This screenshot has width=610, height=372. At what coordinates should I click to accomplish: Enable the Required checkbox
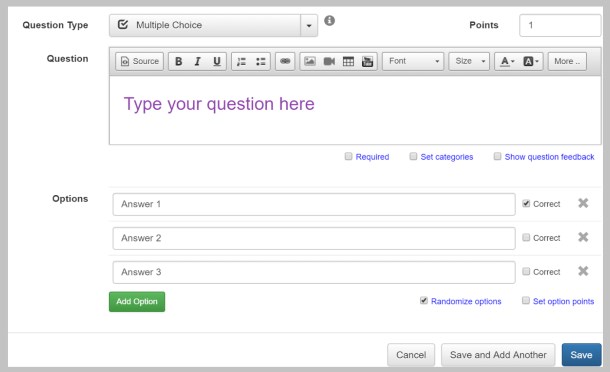click(349, 156)
